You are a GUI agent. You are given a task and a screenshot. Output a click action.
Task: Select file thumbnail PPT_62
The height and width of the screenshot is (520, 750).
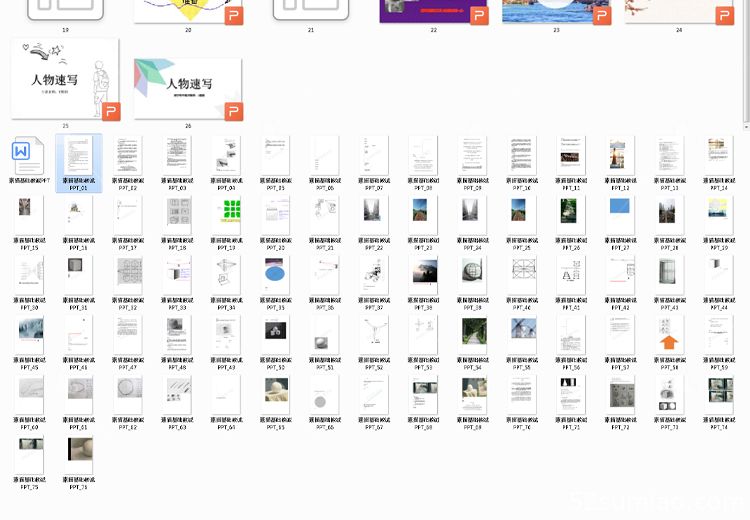point(128,395)
